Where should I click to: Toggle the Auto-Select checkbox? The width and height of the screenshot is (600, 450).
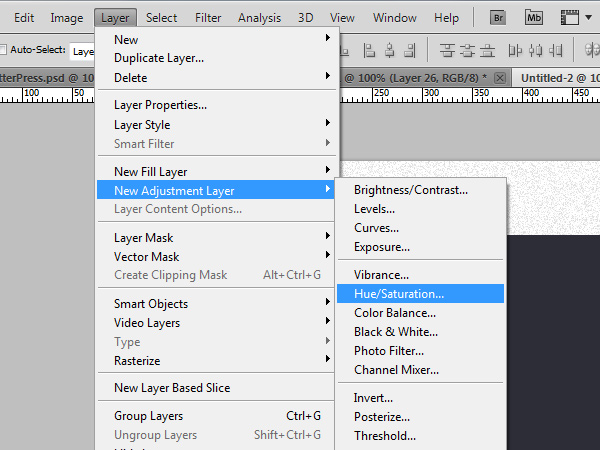[3, 49]
